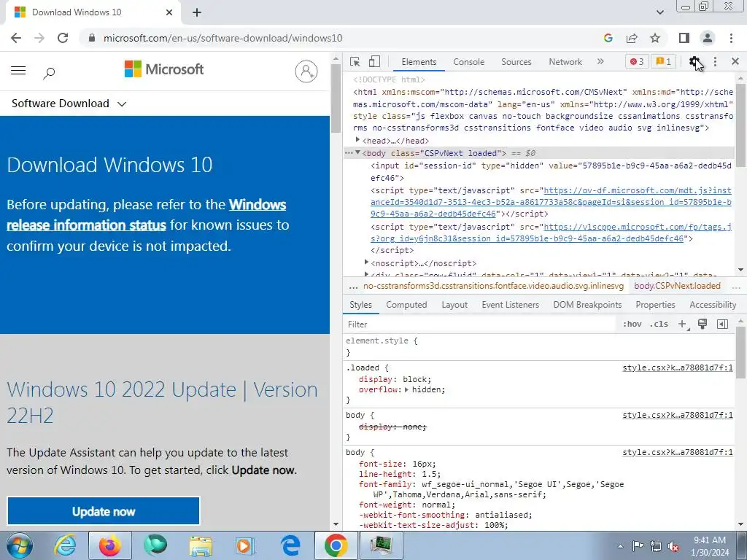Share this page icon

point(632,38)
